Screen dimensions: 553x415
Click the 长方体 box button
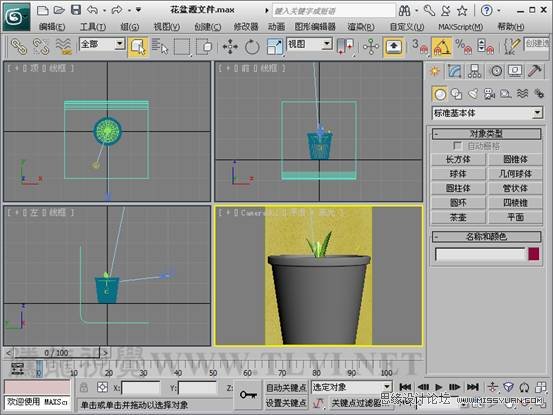[458, 159]
